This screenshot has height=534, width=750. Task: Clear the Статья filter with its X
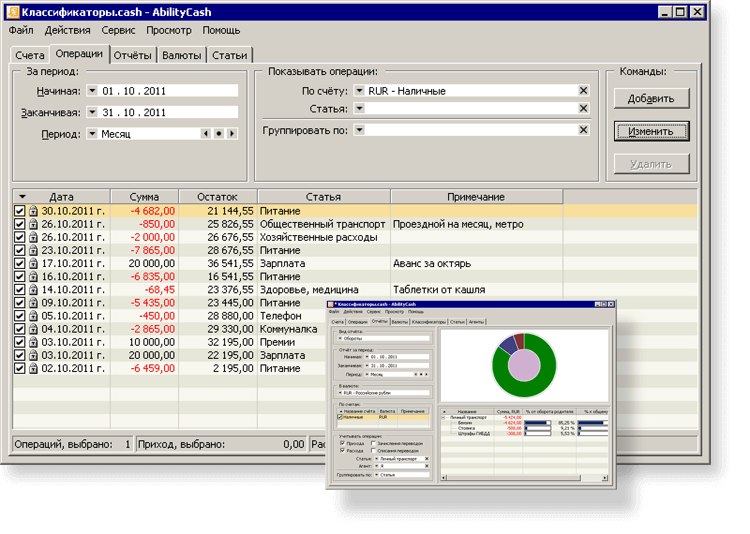tap(583, 108)
